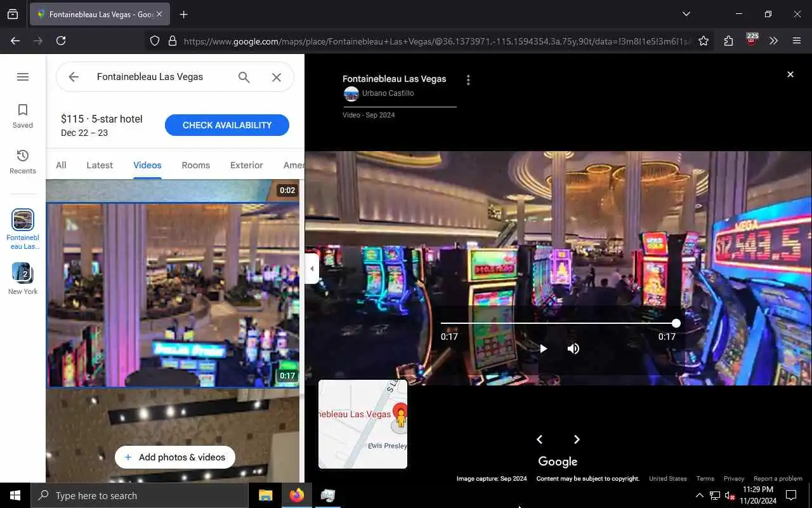Open the United States region link
Image resolution: width=812 pixels, height=508 pixels.
[x=668, y=479]
